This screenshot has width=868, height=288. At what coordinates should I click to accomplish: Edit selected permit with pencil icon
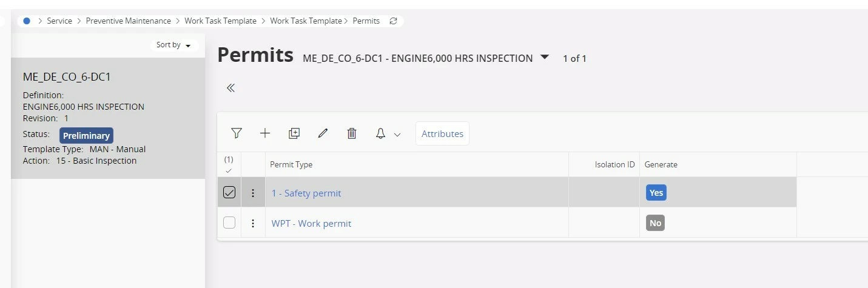click(323, 133)
